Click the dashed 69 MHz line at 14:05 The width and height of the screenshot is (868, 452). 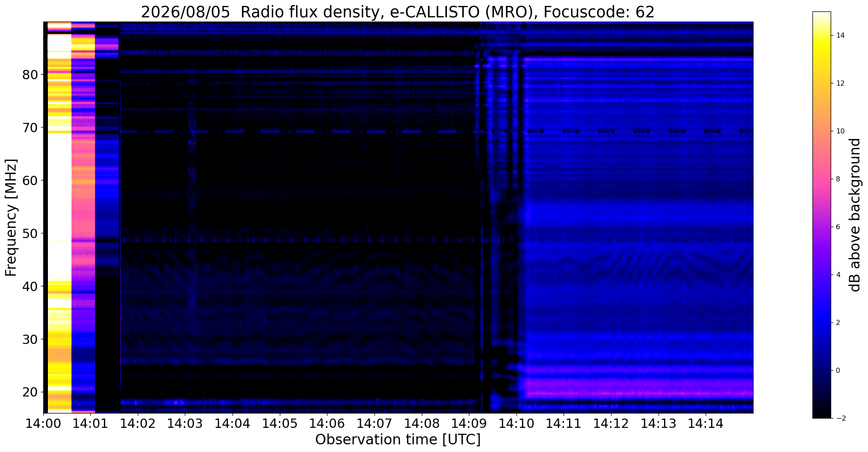click(279, 131)
